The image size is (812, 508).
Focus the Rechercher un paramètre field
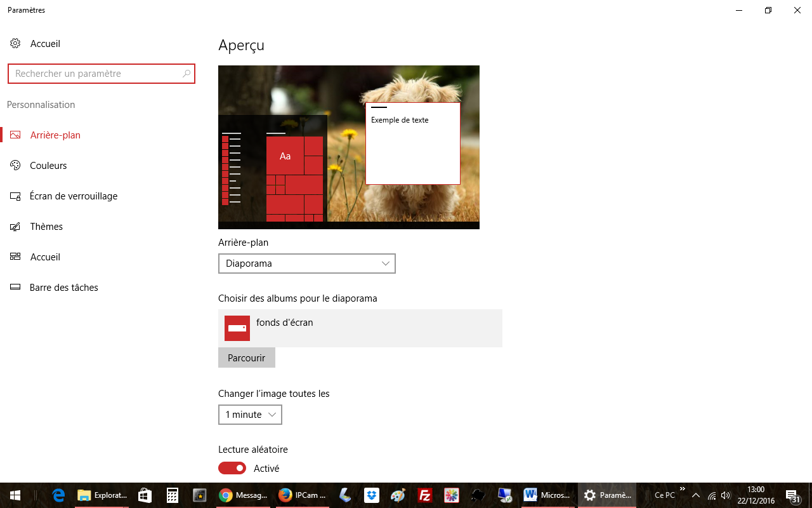pos(101,74)
